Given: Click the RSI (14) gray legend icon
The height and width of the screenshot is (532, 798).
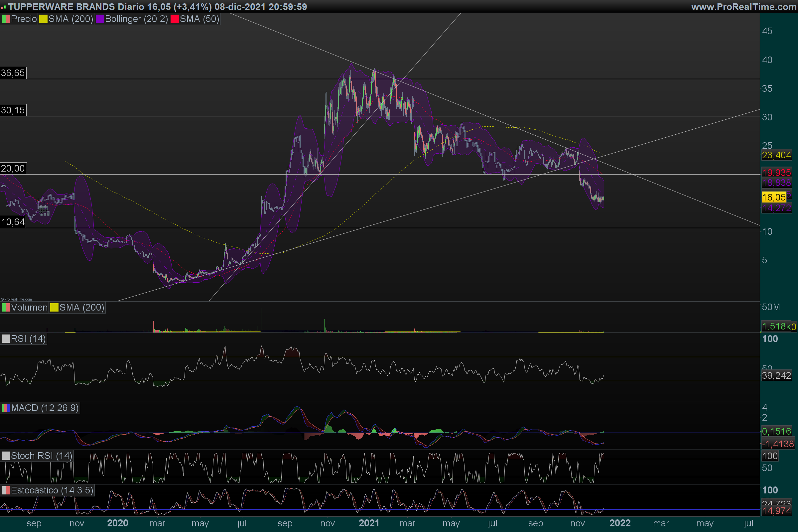Looking at the screenshot, I should (x=5, y=338).
